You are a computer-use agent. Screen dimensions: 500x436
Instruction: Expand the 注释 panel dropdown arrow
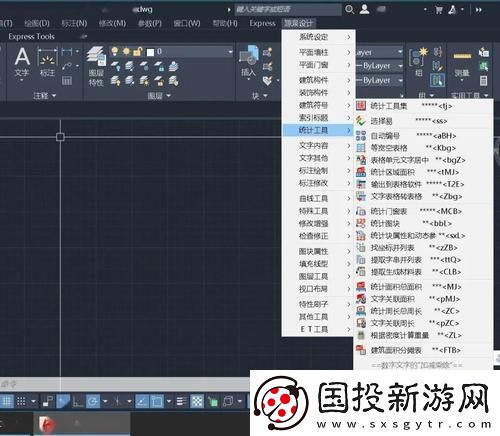pos(54,96)
